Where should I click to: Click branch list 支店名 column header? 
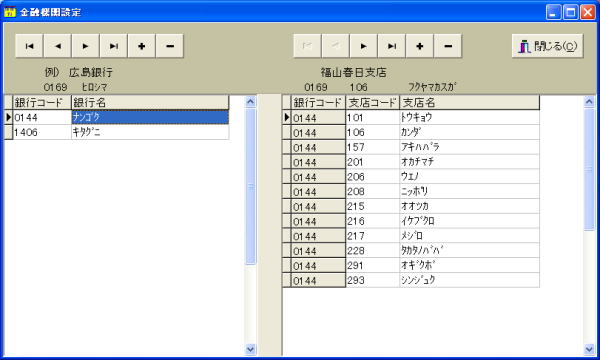click(470, 103)
